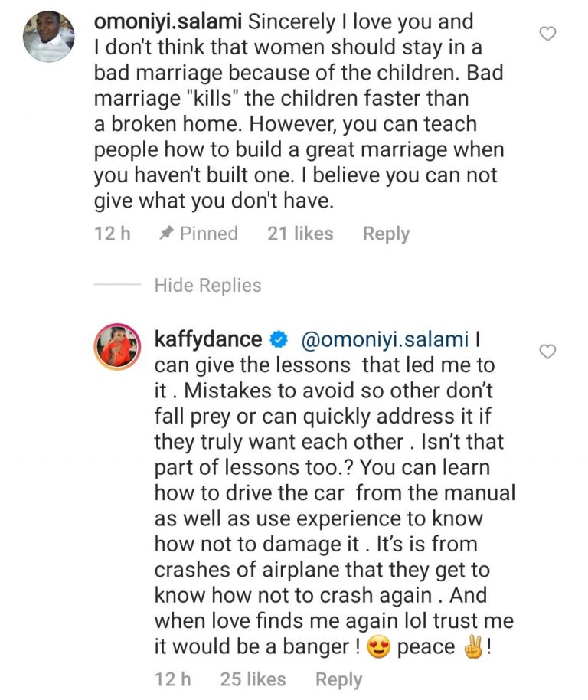Click the 12 h timestamp under the pinned comment
This screenshot has width=588, height=700.
click(112, 234)
